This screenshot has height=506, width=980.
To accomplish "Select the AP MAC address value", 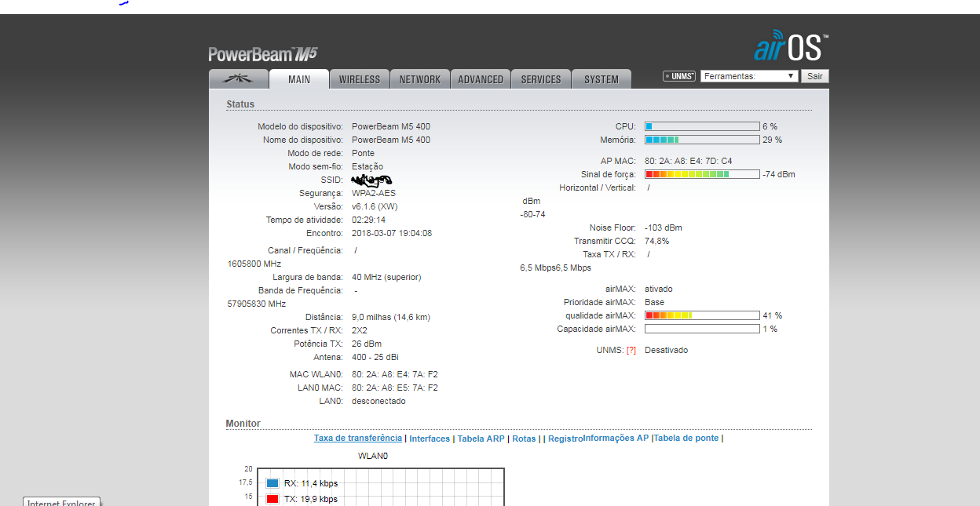I will pos(689,161).
